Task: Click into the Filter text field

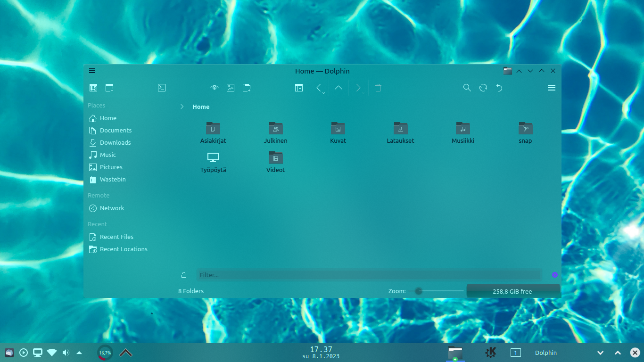Action: pos(369,275)
